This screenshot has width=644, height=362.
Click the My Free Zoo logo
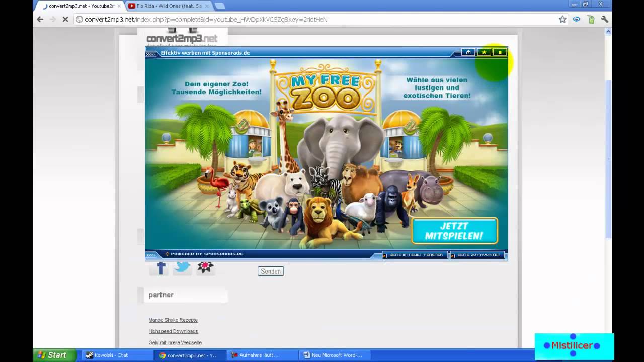point(326,89)
